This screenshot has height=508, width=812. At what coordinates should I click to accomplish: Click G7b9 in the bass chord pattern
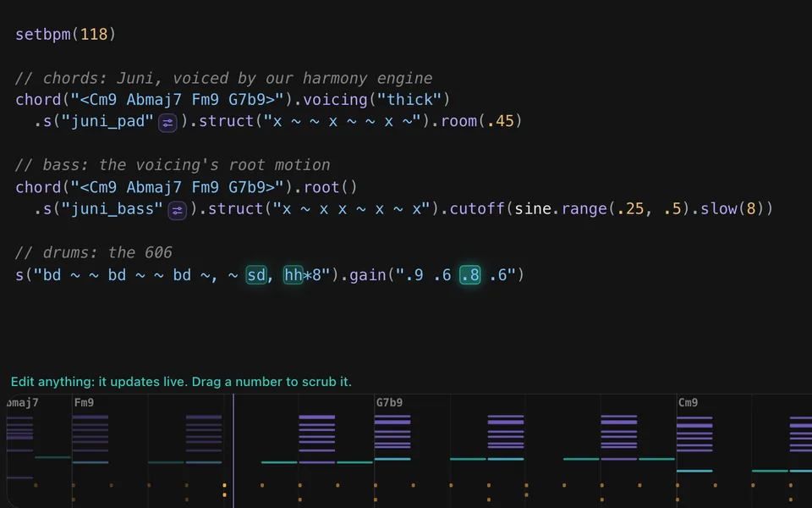pyautogui.click(x=252, y=186)
